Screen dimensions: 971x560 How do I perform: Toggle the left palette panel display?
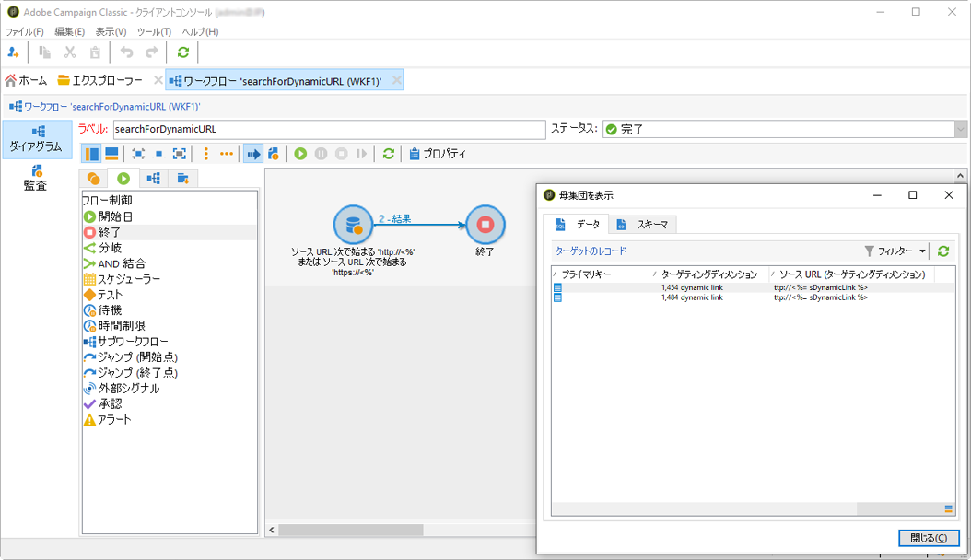coord(91,154)
